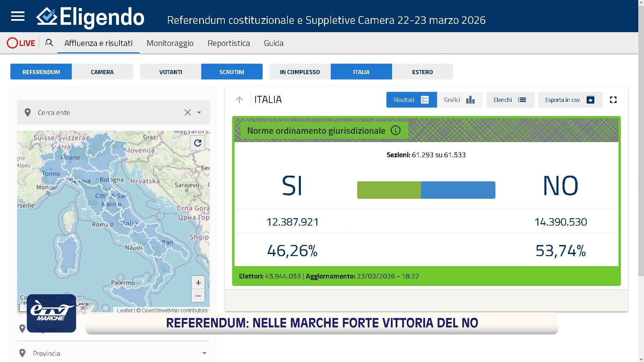644x362 pixels.
Task: Expand the Cerca ente dropdown arrow
Action: (199, 113)
